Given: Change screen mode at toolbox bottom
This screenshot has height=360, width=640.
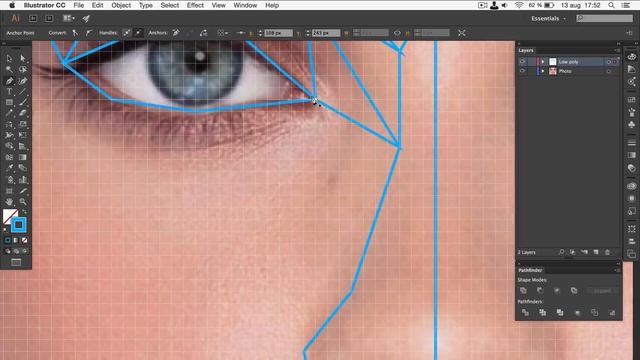Looking at the screenshot, I should tap(16, 262).
